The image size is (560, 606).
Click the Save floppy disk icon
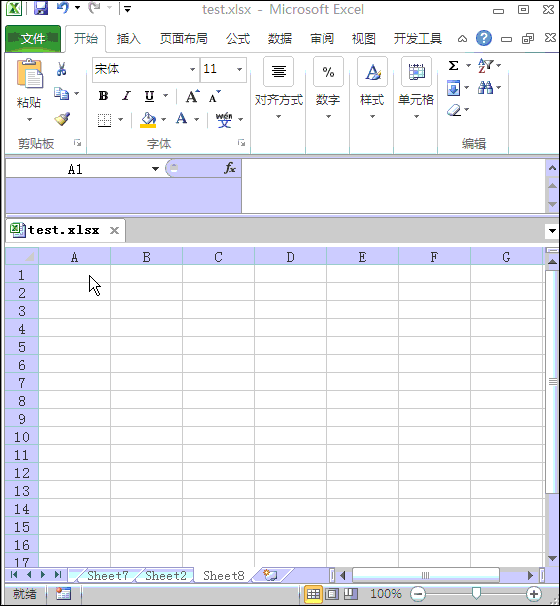click(41, 8)
